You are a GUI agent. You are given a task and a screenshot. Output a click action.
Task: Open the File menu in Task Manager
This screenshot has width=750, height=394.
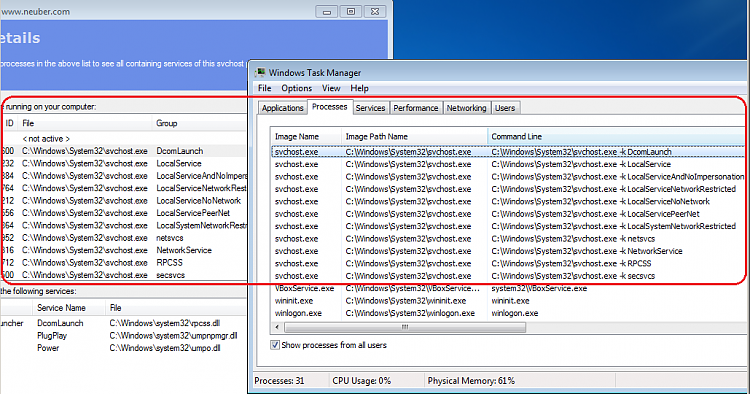click(265, 88)
